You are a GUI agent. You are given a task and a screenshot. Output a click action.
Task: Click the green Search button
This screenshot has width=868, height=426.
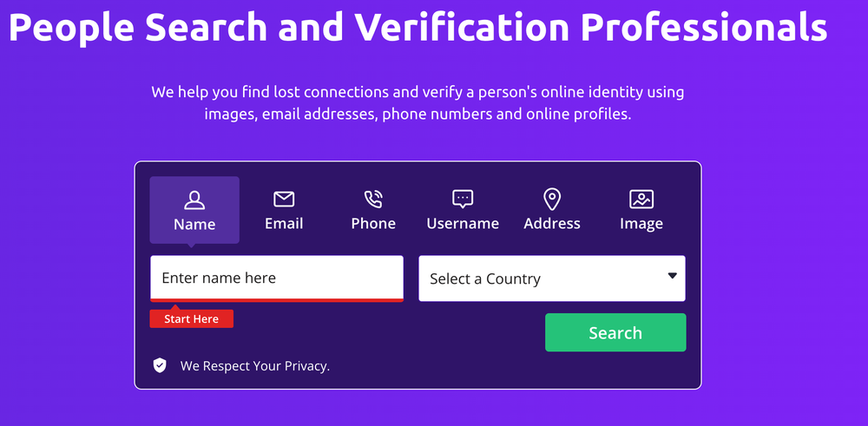615,332
